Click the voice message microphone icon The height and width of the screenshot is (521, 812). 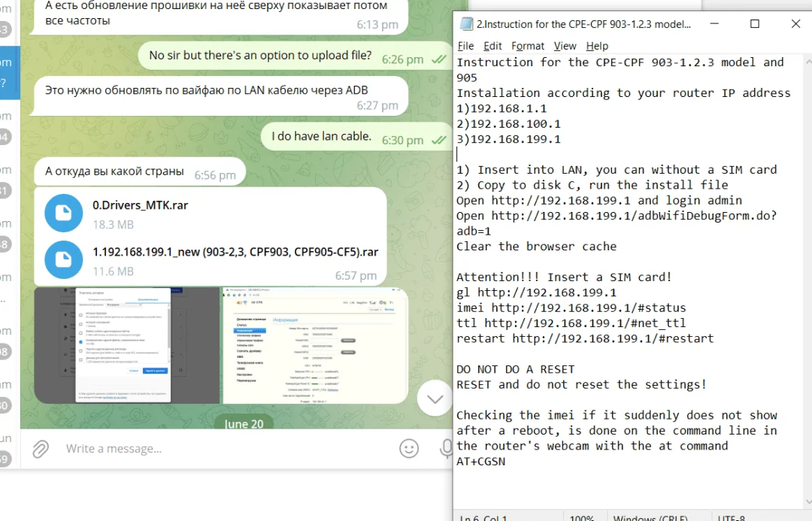point(446,449)
